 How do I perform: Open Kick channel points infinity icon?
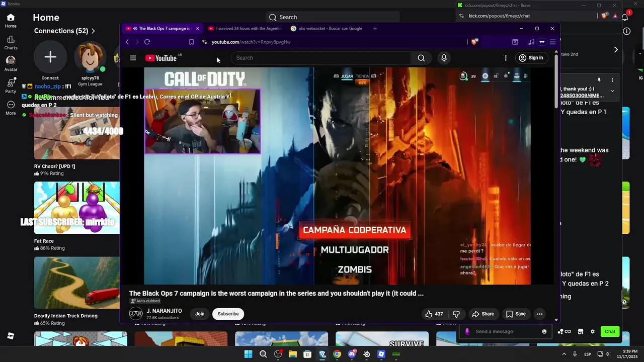(x=564, y=331)
